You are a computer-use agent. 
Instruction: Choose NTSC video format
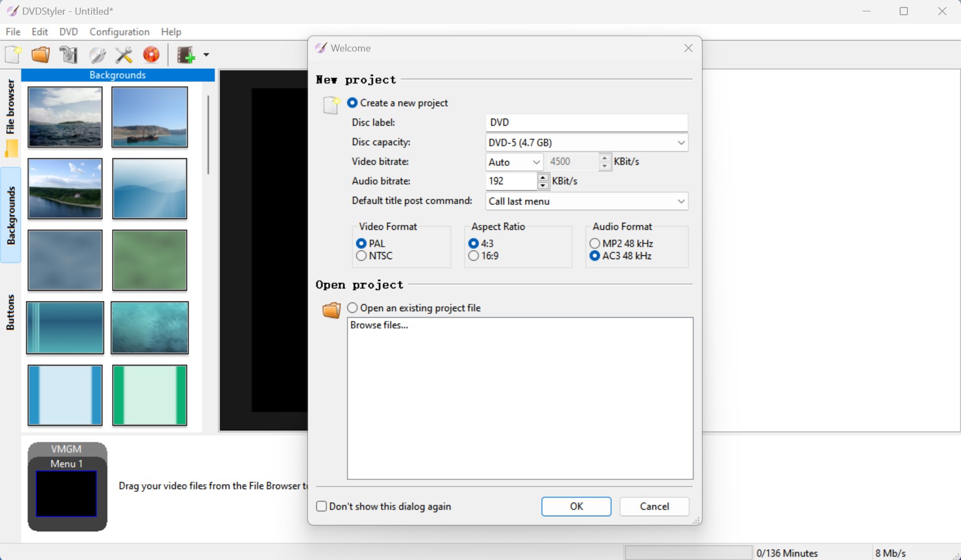[x=361, y=256]
